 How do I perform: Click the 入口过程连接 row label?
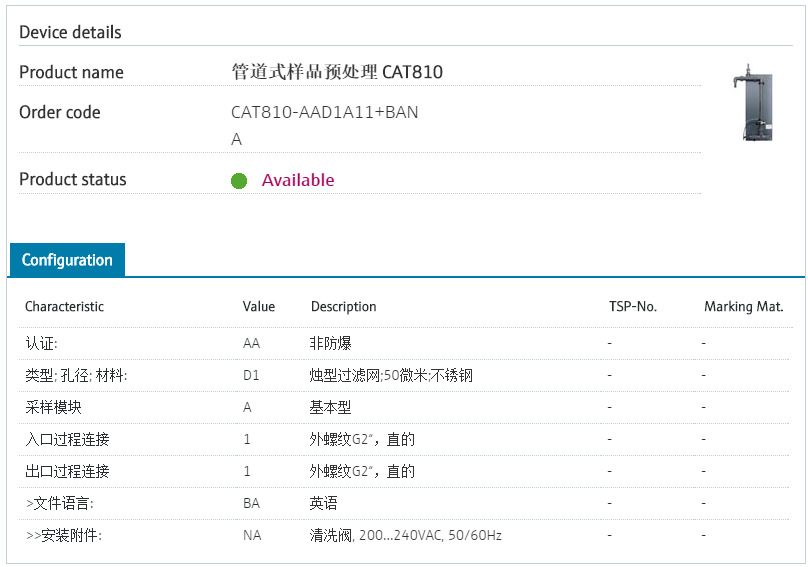coord(67,440)
